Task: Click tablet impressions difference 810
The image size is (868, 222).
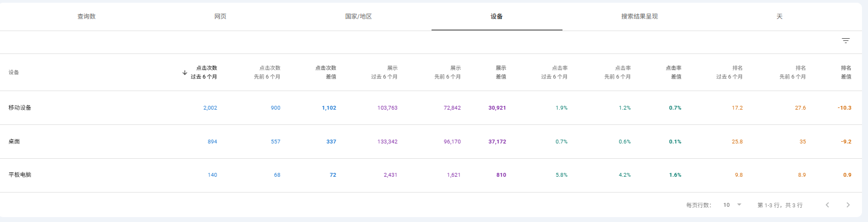Action: point(501,175)
